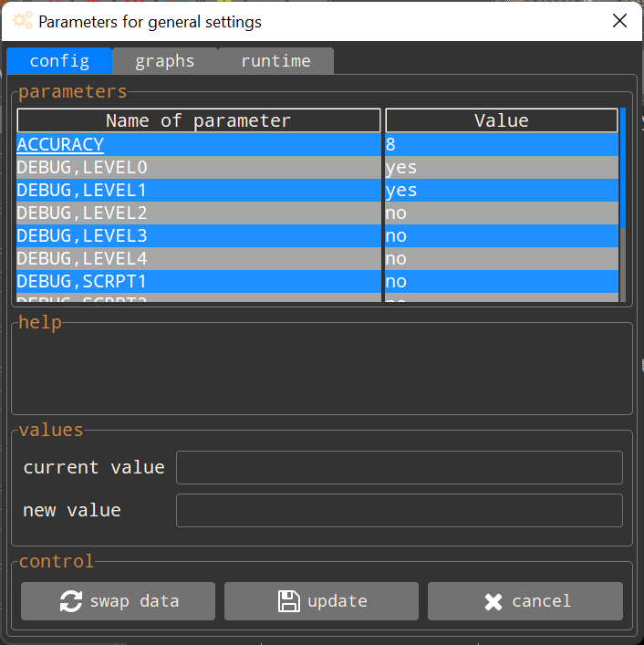Select the DEBUG,LEVEL0 parameter
Image resolution: width=644 pixels, height=645 pixels.
pyautogui.click(x=82, y=168)
